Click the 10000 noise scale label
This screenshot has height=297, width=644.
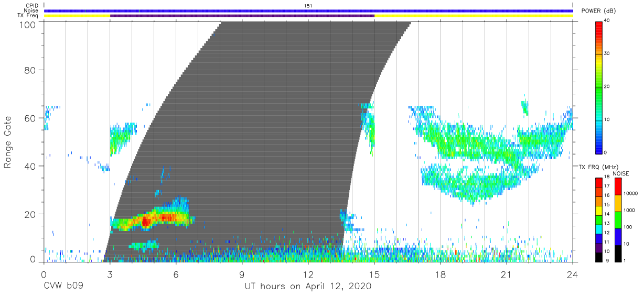630,193
